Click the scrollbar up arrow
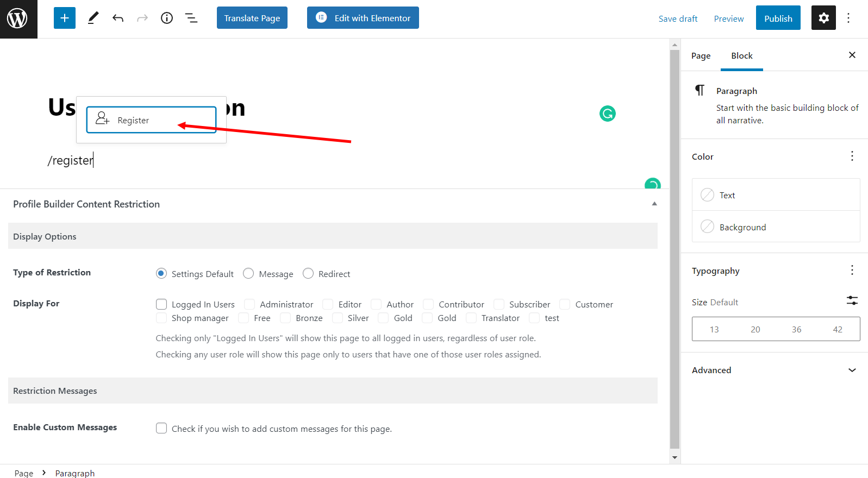This screenshot has height=478, width=868. click(675, 45)
